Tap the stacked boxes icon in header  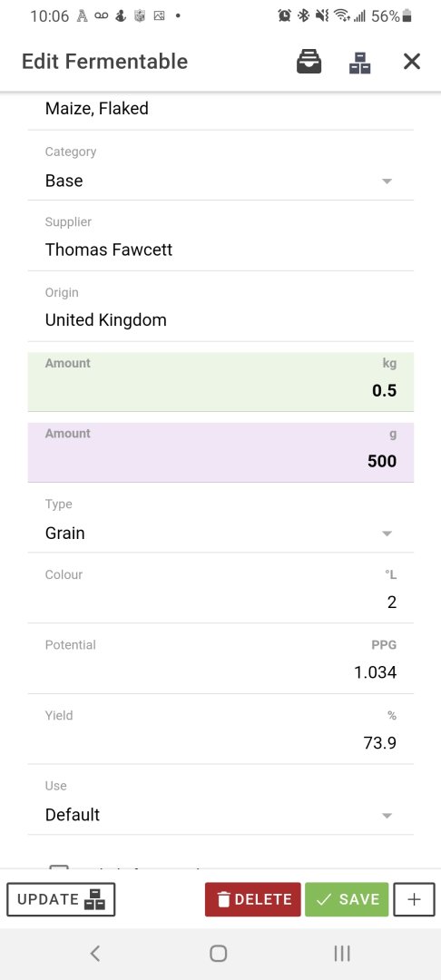pos(360,62)
